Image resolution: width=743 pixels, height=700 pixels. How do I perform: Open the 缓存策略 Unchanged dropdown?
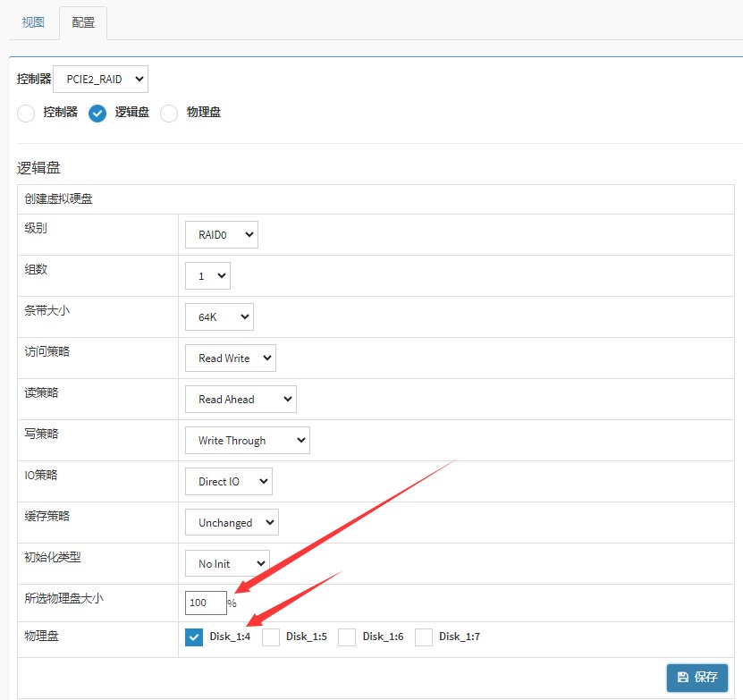232,523
